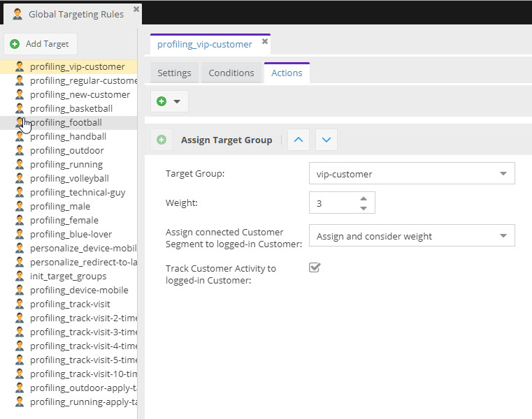The image size is (532, 419).
Task: Switch to the Conditions tab
Action: pos(231,73)
